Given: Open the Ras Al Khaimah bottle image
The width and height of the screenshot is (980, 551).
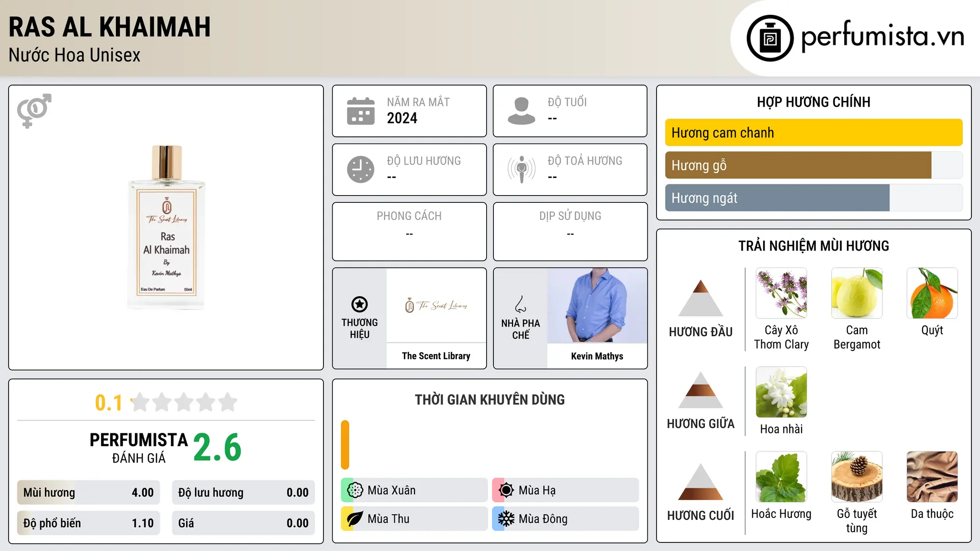Looking at the screenshot, I should (x=166, y=227).
